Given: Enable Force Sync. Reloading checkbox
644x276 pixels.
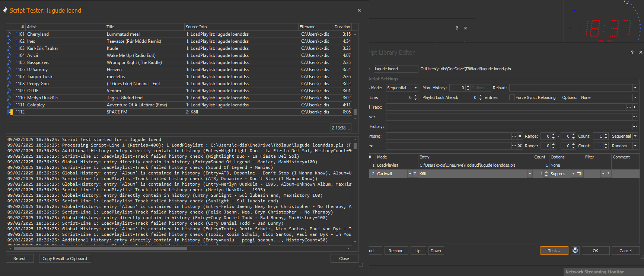Looking at the screenshot, I should (x=512, y=97).
